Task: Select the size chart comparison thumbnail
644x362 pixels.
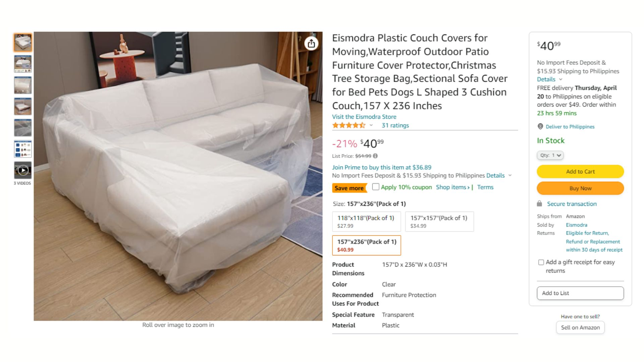Action: pyautogui.click(x=23, y=149)
